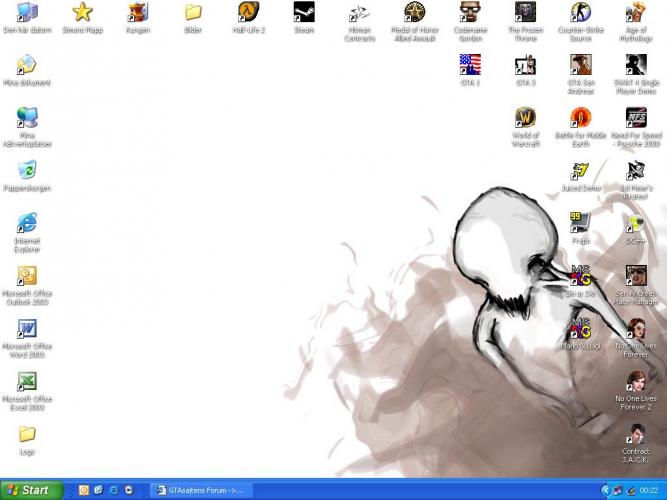
Task: Open the World of Warcraft shortcut
Action: [525, 119]
